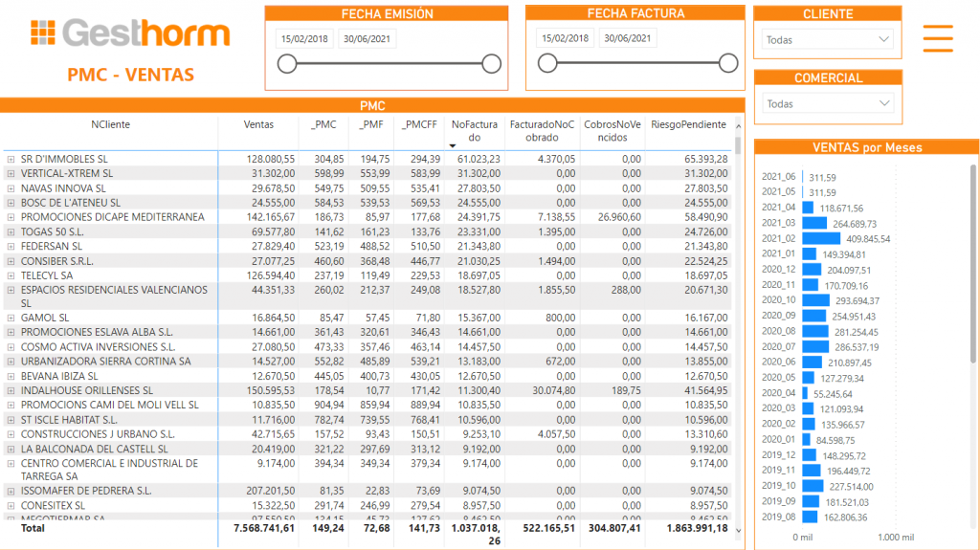Screen dimensions: 980x550
Task: Select the 2021_02 sales bar
Action: (820, 238)
